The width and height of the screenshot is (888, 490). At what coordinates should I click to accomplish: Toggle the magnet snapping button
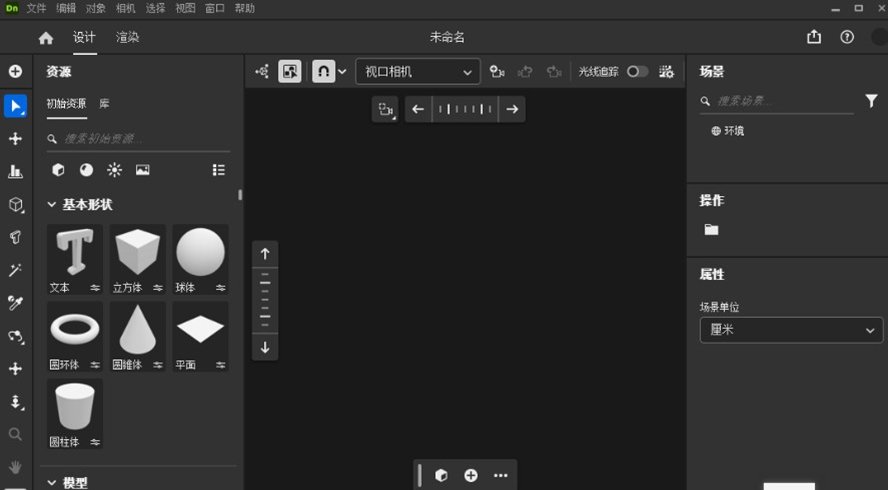click(x=323, y=72)
